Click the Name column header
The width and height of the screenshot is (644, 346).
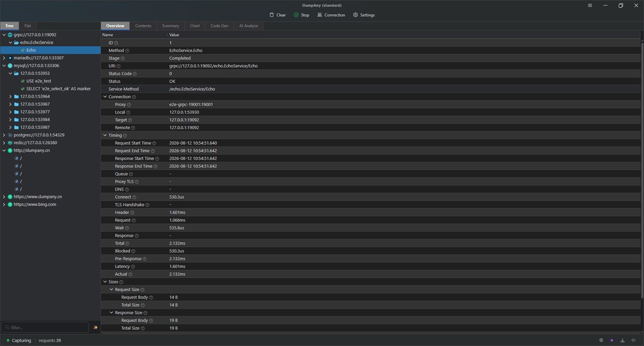[x=134, y=35]
